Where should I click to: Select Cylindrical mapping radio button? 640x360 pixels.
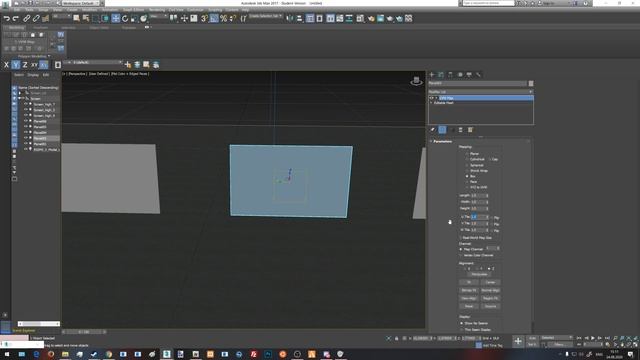467,160
